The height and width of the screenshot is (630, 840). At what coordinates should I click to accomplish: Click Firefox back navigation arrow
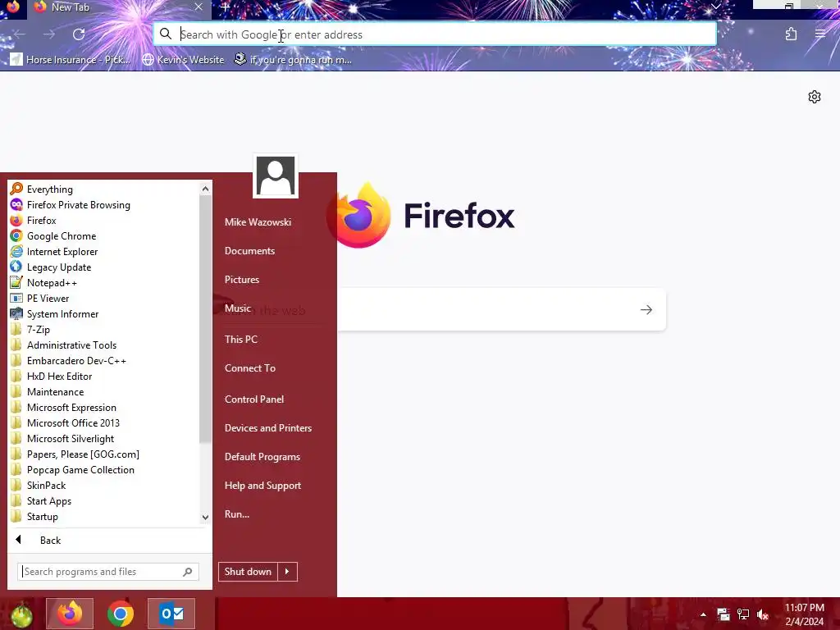(20, 34)
